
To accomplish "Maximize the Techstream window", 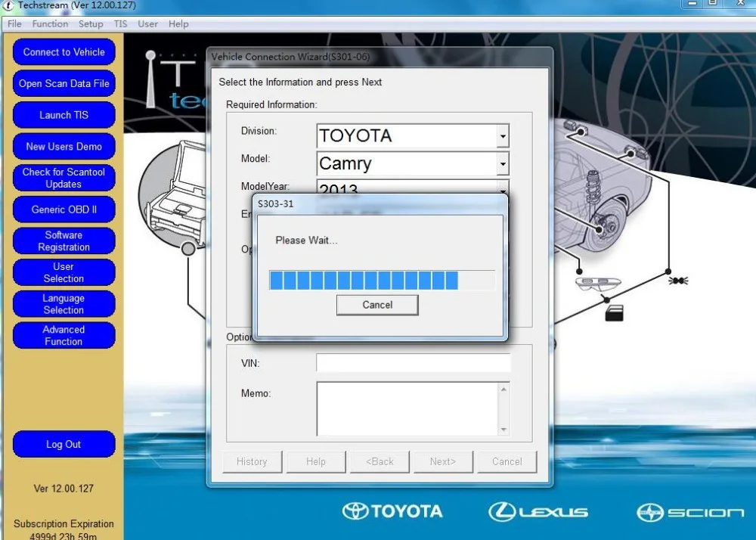I will [x=713, y=3].
